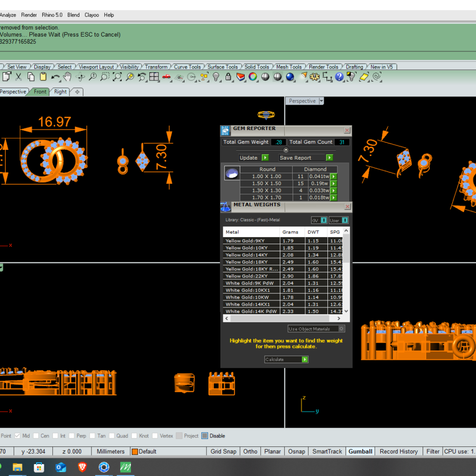Click the color wheel Object Properties icon
476x476 pixels.
pos(253,77)
